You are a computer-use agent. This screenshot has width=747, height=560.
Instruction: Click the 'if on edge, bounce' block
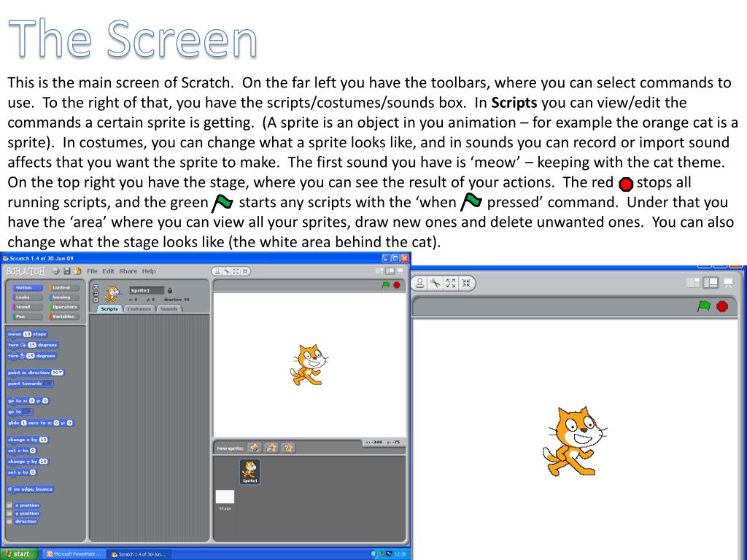click(30, 489)
